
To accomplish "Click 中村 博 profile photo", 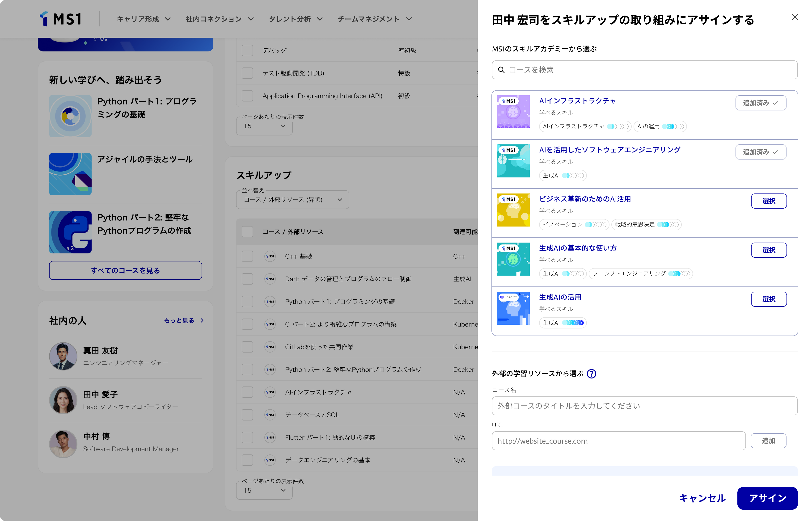I will click(x=63, y=444).
